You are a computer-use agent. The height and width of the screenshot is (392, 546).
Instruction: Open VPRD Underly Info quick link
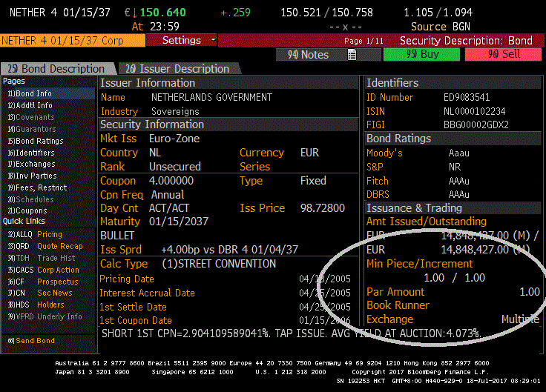point(45,316)
